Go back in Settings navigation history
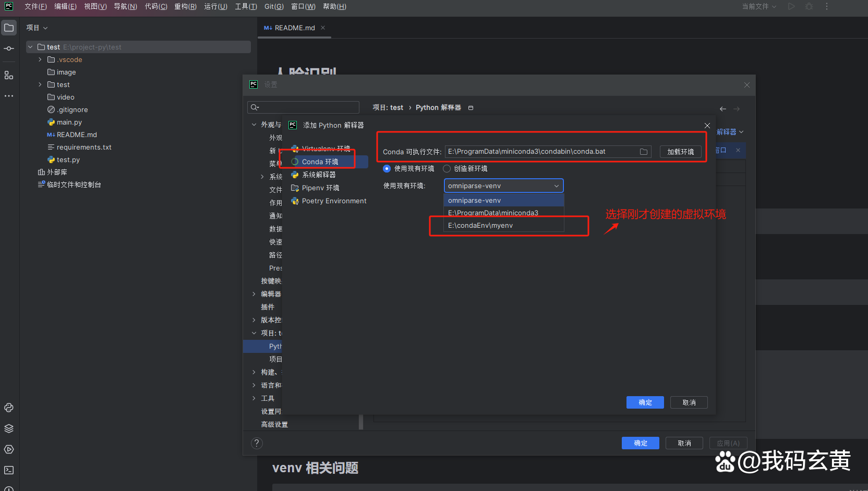This screenshot has width=868, height=491. click(722, 108)
